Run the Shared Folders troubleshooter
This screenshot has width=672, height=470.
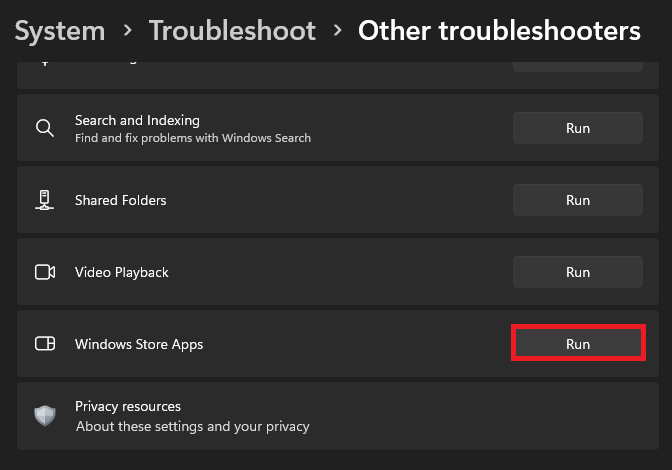[x=578, y=200]
